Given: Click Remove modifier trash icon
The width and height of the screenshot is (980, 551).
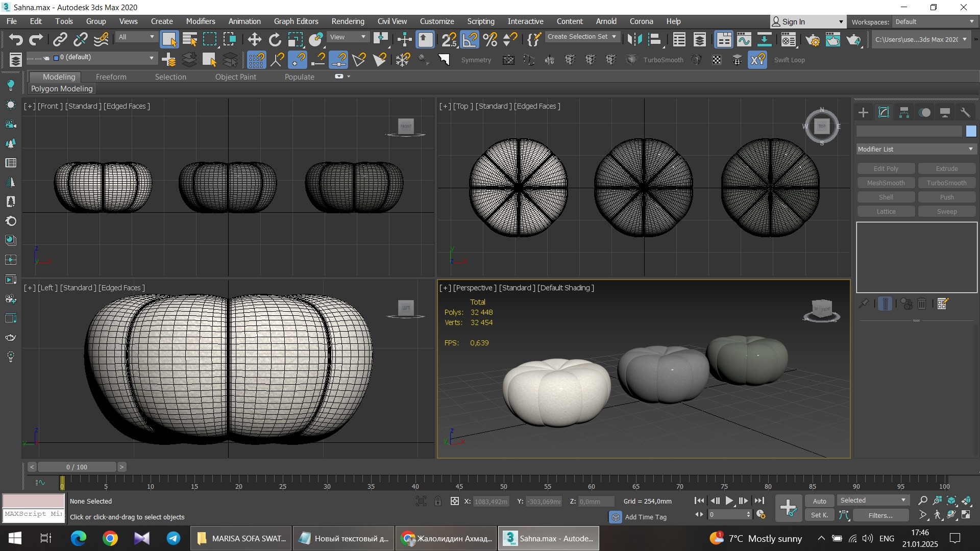Looking at the screenshot, I should pos(922,304).
